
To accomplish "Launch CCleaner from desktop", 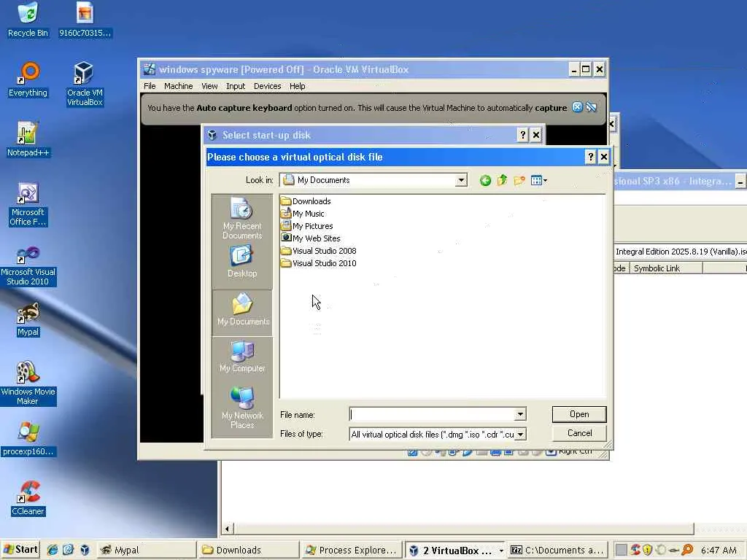I will [x=28, y=499].
